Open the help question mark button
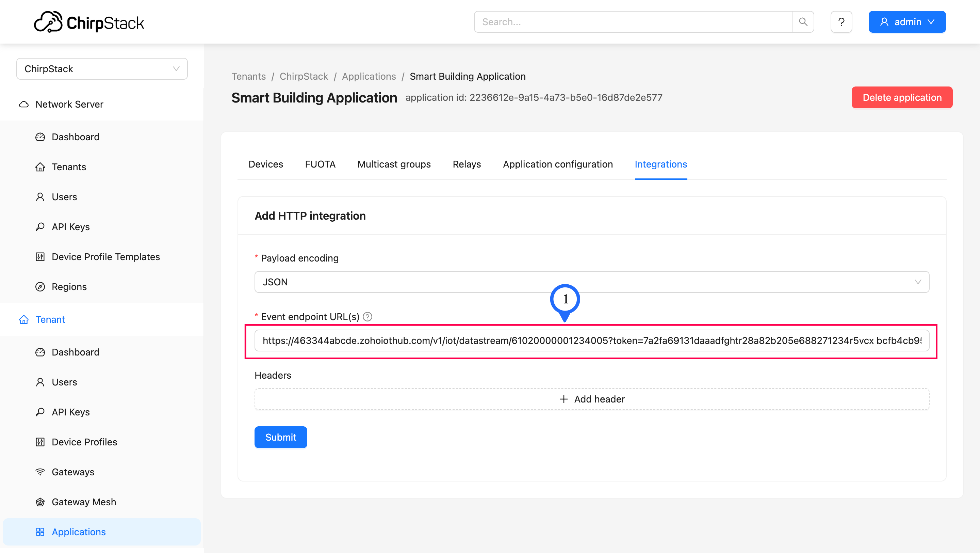Viewport: 980px width, 553px height. [841, 22]
